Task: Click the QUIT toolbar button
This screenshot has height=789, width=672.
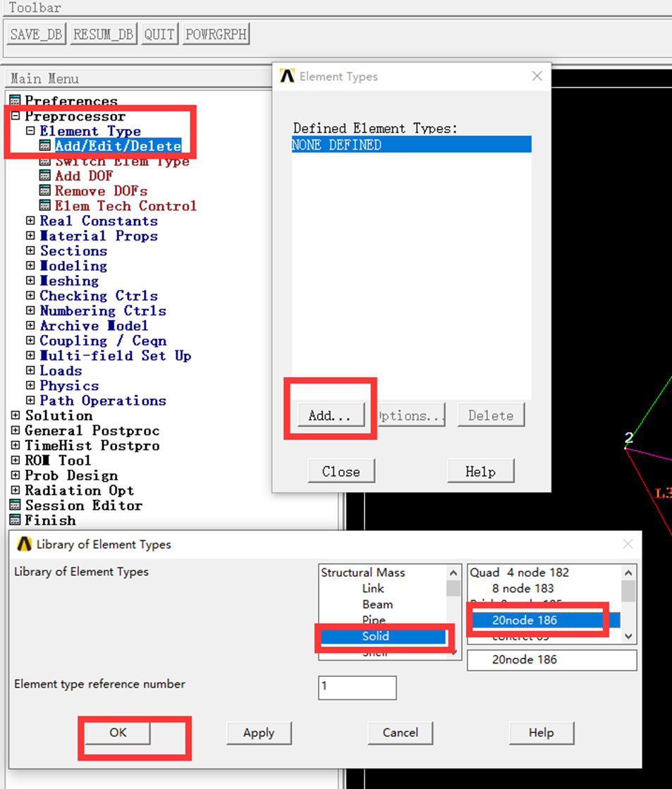Action: pyautogui.click(x=159, y=32)
